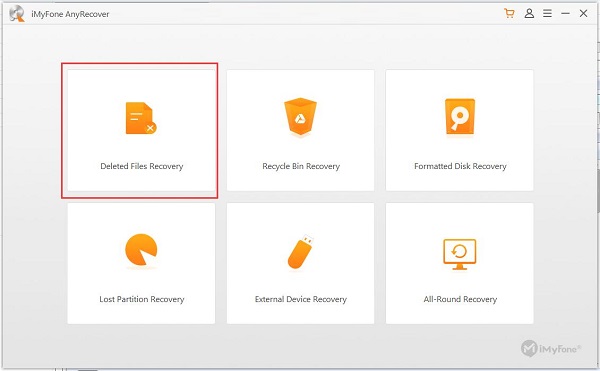Open the user account icon
600x371 pixels.
click(x=529, y=14)
